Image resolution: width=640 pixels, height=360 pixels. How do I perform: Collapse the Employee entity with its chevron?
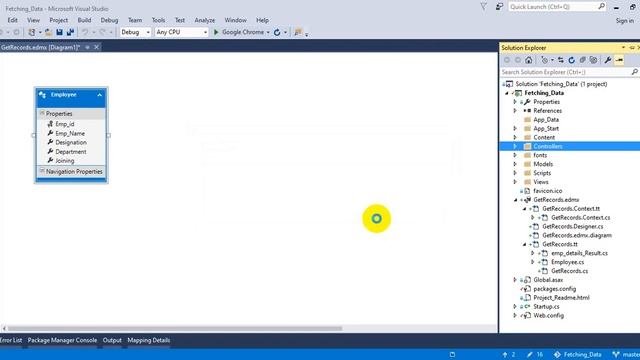(100, 95)
